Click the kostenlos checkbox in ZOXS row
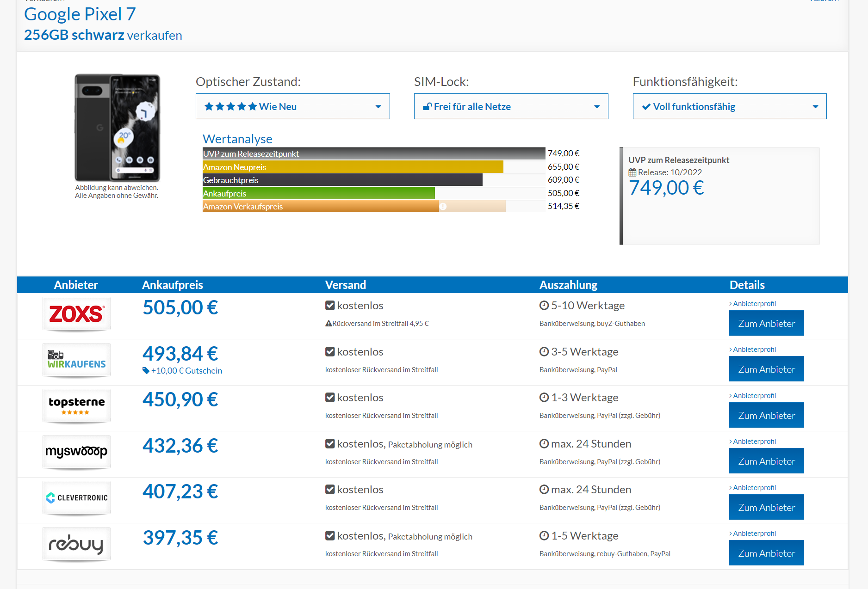The height and width of the screenshot is (589, 868). (x=330, y=306)
